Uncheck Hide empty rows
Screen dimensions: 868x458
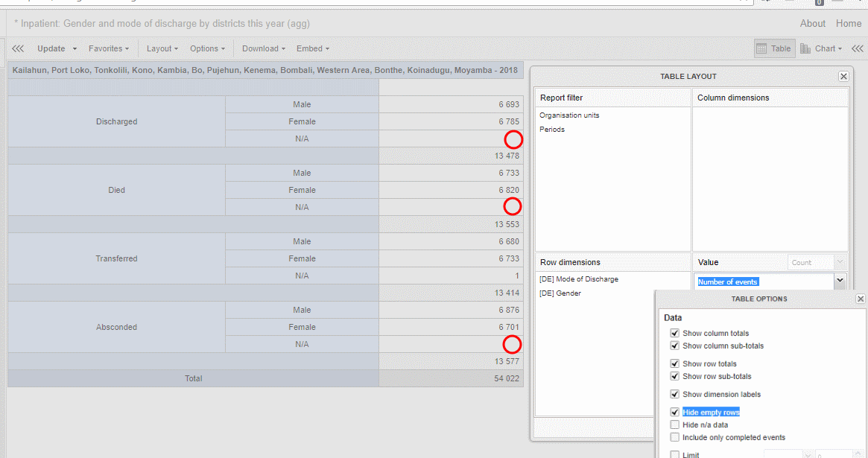pyautogui.click(x=675, y=413)
